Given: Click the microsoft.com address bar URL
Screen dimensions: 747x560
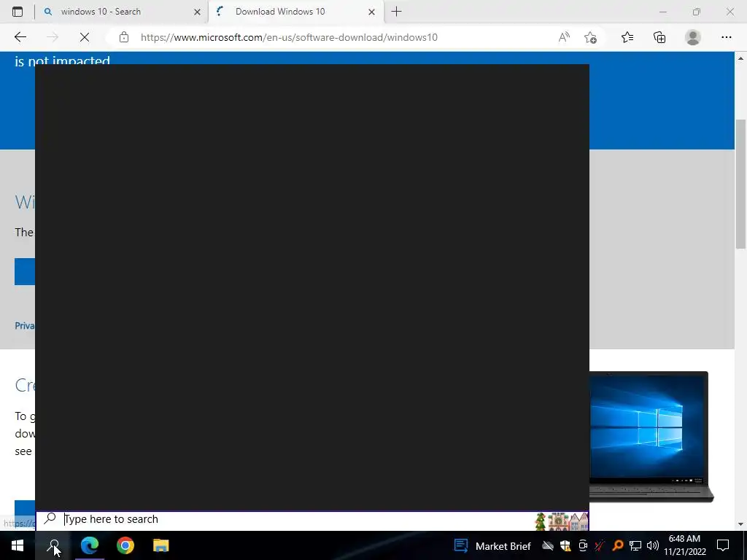Looking at the screenshot, I should pyautogui.click(x=289, y=37).
